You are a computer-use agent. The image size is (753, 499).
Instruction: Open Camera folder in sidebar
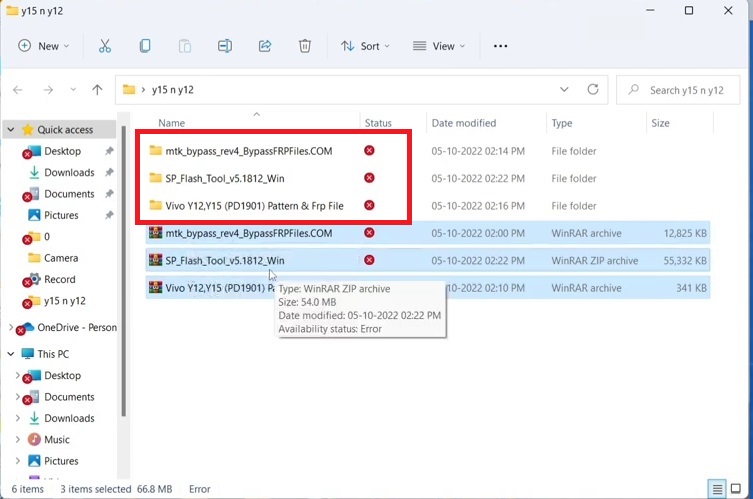click(61, 258)
